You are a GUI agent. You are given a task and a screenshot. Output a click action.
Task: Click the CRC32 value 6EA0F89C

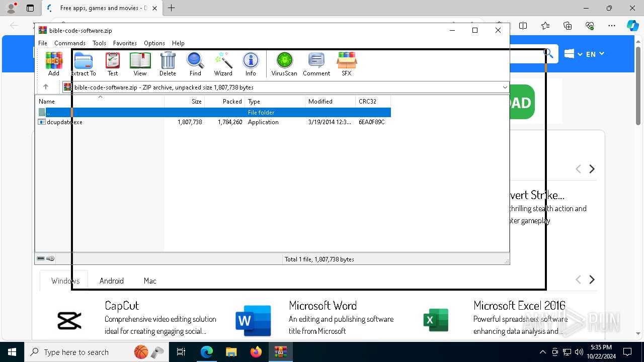click(x=372, y=122)
